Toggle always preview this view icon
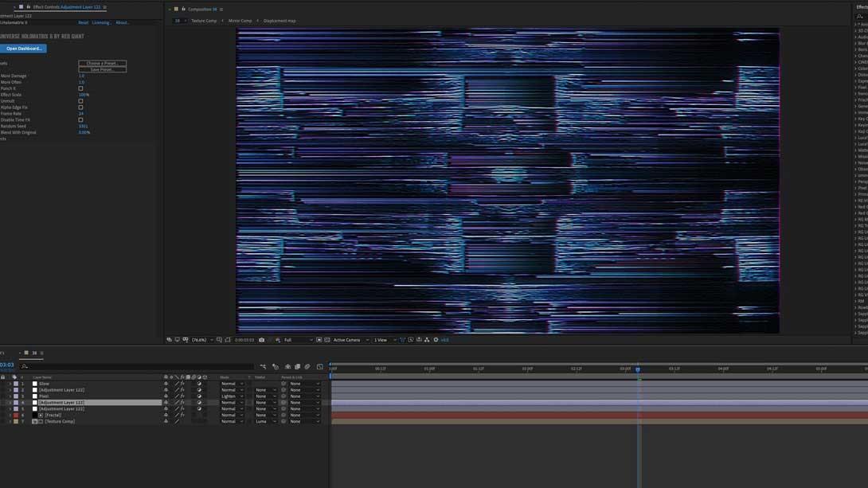 pos(170,340)
